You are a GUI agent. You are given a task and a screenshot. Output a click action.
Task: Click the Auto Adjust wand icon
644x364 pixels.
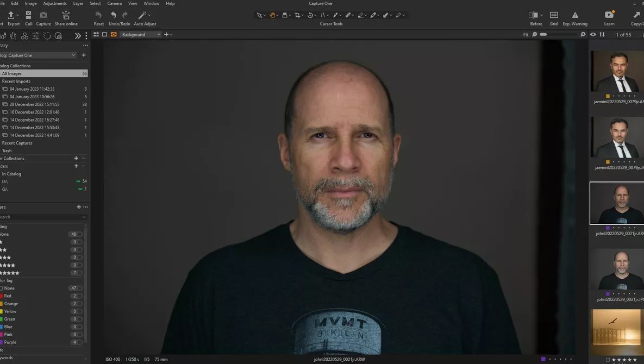click(x=143, y=16)
